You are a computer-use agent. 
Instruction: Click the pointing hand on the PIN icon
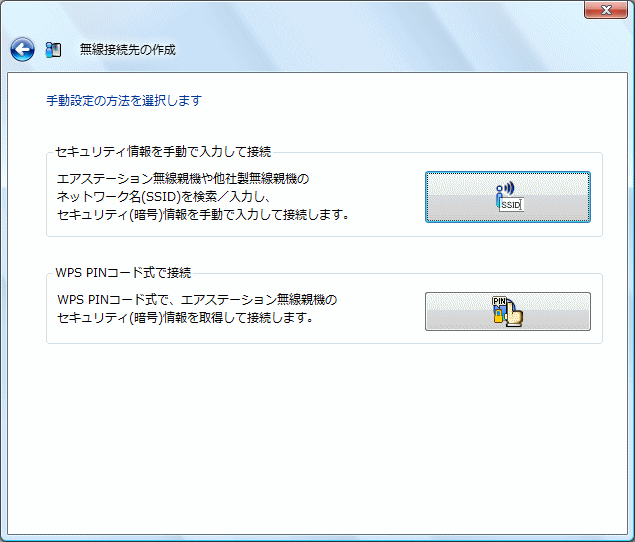514,316
